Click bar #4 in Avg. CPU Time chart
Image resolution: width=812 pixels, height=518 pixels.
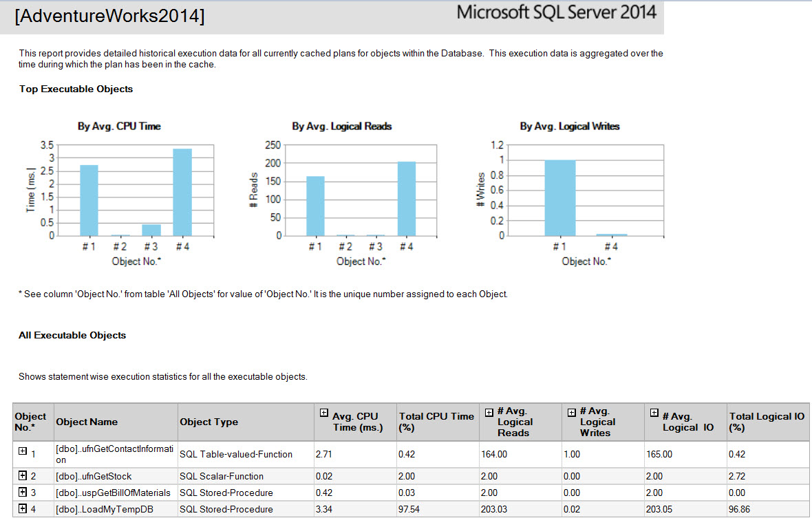pos(182,193)
